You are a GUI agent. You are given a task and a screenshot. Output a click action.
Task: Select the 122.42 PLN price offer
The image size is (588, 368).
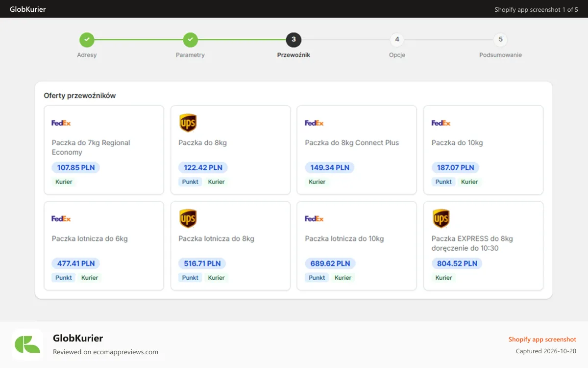[x=203, y=167]
